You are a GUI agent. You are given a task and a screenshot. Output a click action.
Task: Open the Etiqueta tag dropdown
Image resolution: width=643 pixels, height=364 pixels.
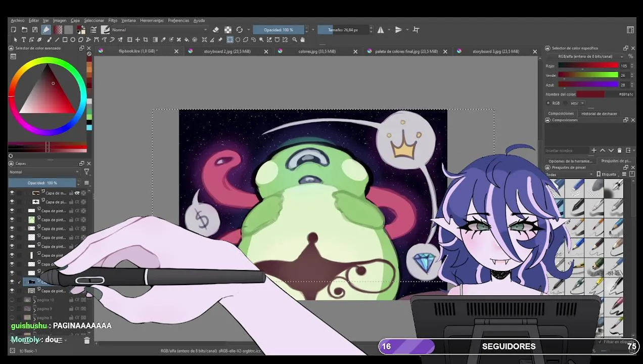point(609,174)
